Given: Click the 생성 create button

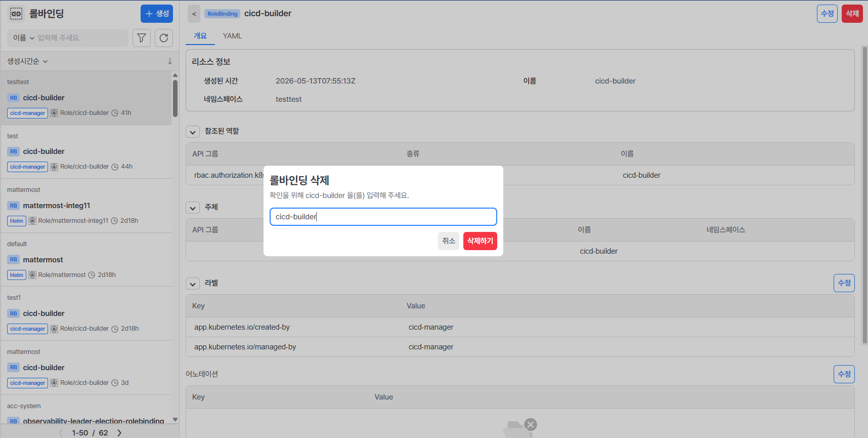Looking at the screenshot, I should [157, 14].
